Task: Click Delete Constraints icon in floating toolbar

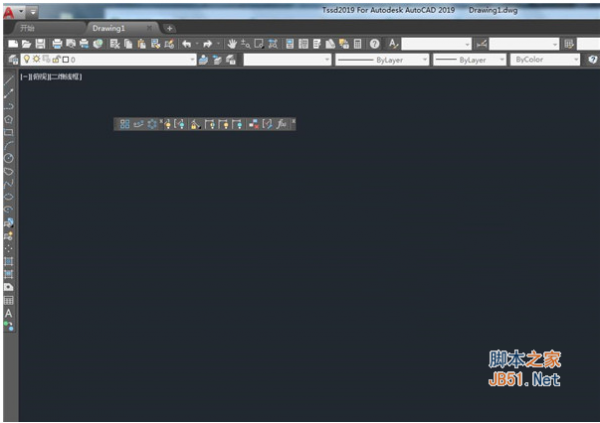Action: pos(253,124)
